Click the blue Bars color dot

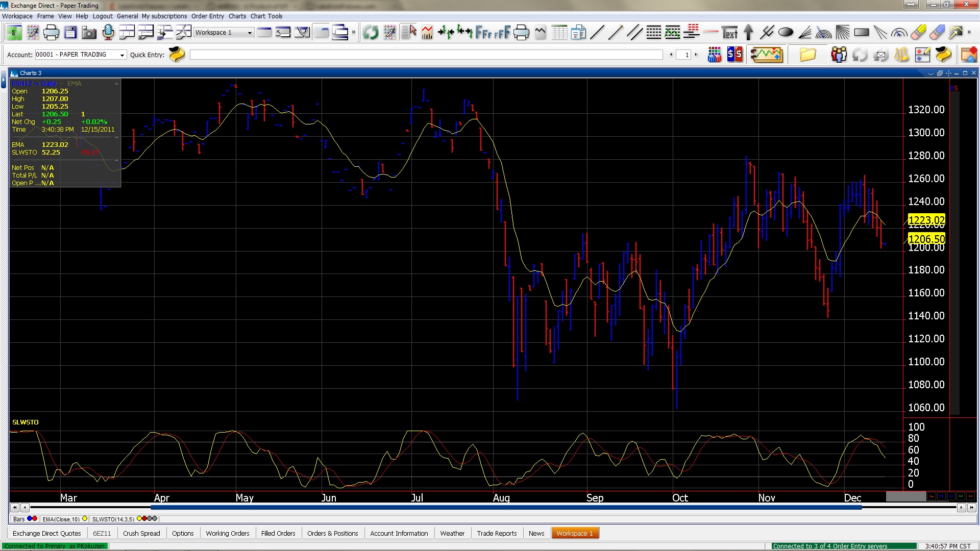click(x=30, y=519)
